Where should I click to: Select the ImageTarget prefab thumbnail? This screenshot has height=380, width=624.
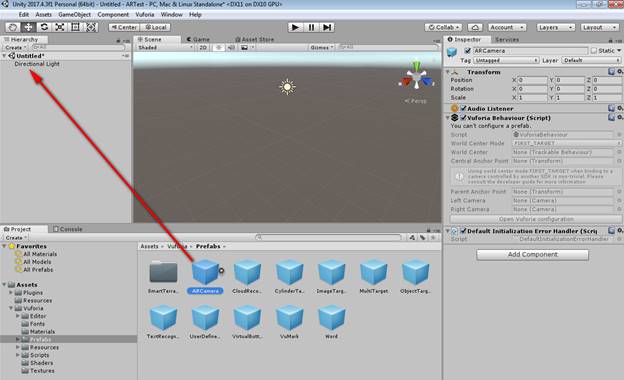331,273
